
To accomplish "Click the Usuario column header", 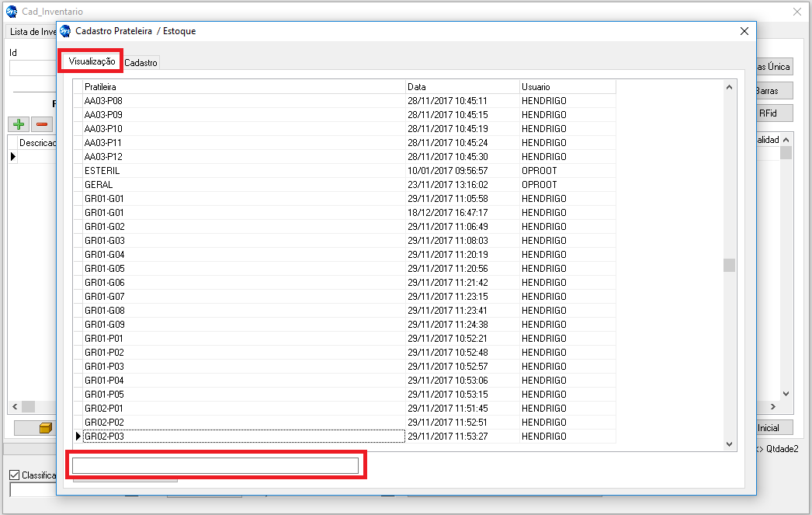I will click(567, 87).
